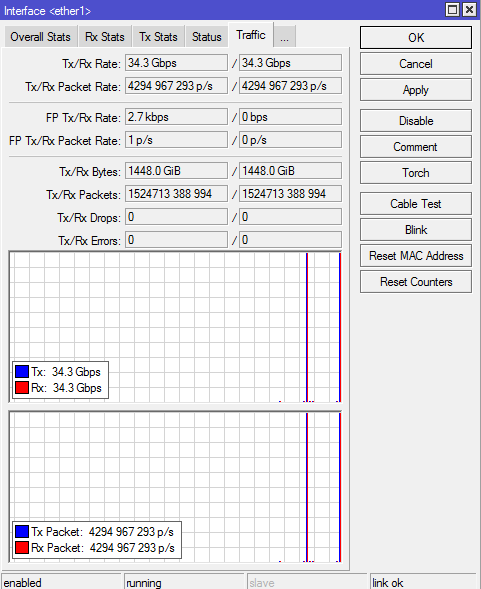Screen dimensions: 481x589
Task: Click 'Rx Packet: 4294 967 293 p/s' legend text
Action: [103, 548]
